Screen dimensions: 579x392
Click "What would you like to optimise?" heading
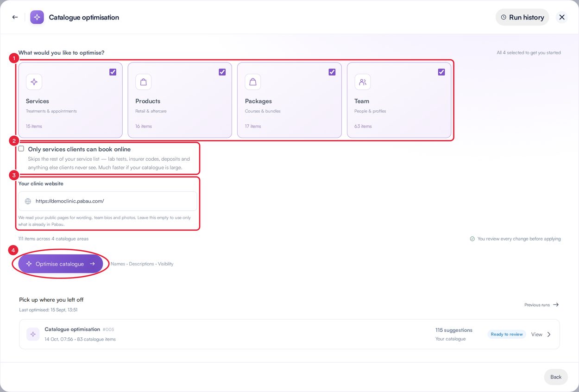(61, 53)
